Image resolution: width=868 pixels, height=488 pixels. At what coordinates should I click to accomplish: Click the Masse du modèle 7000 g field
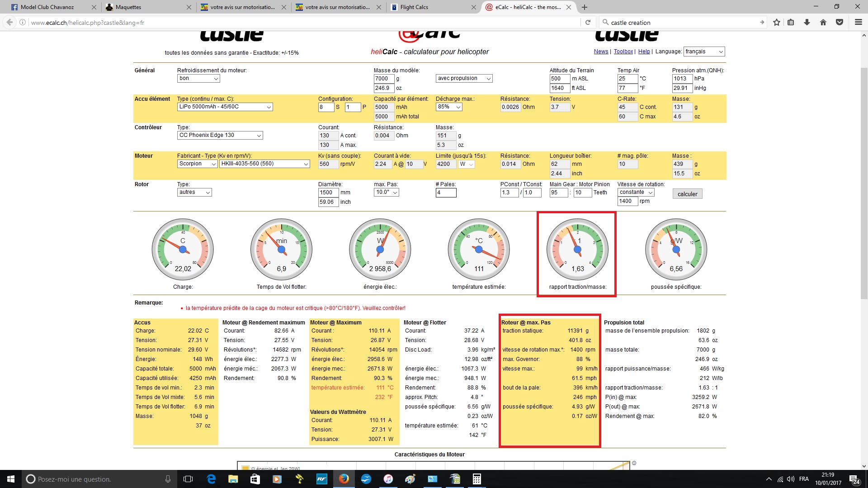[x=384, y=79]
